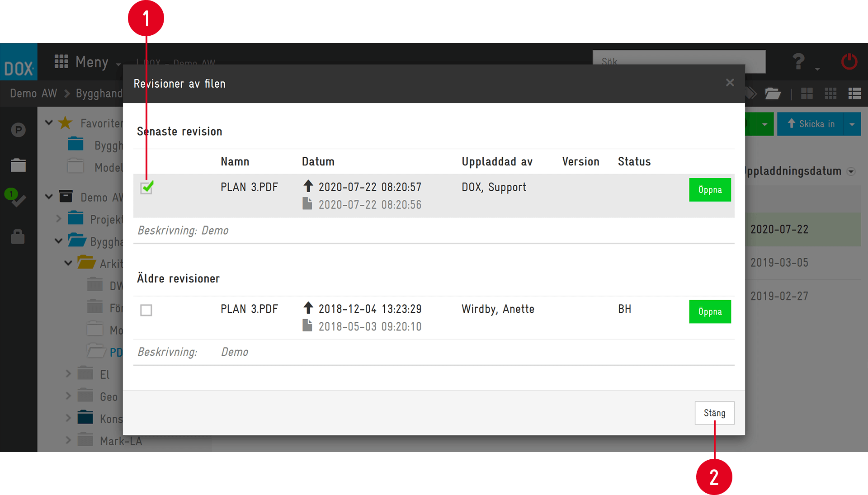
Task: Select the row dated 2019-03-05
Action: point(803,263)
